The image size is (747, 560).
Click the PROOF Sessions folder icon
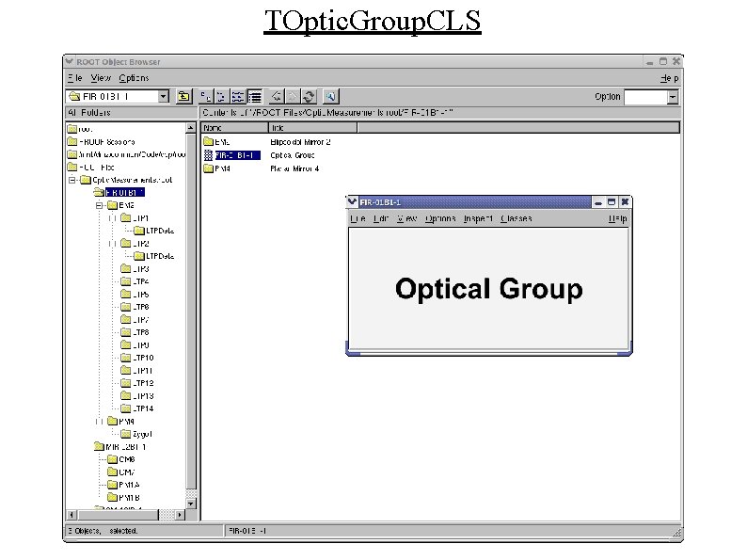click(x=72, y=141)
